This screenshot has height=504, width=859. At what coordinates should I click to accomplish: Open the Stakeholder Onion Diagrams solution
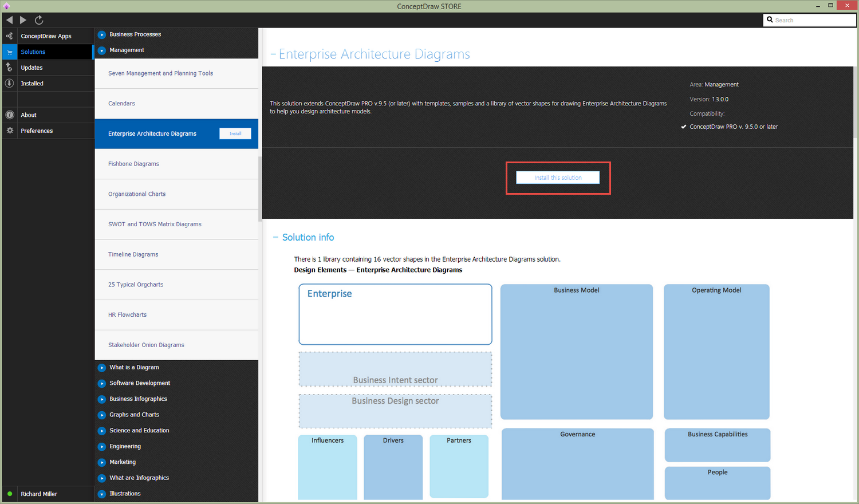tap(176, 345)
